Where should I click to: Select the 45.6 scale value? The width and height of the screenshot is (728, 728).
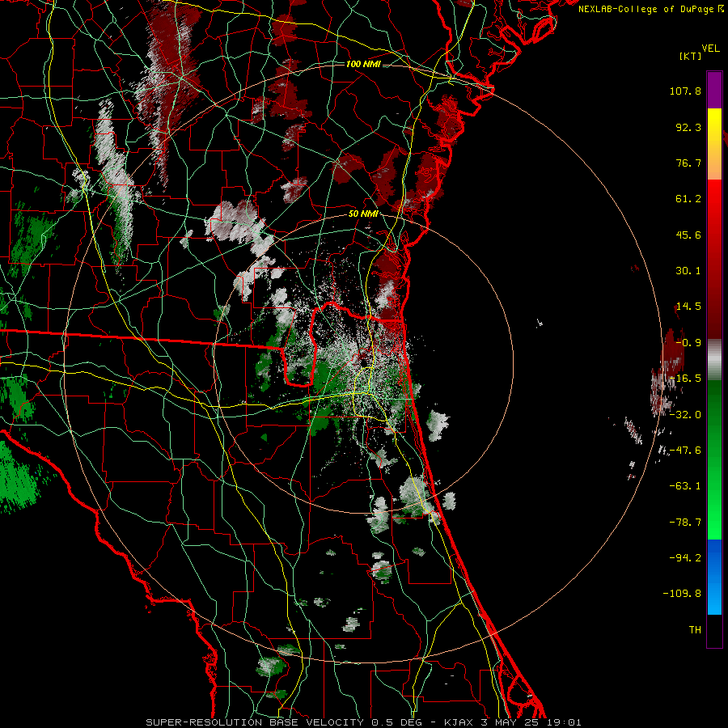[x=688, y=235]
